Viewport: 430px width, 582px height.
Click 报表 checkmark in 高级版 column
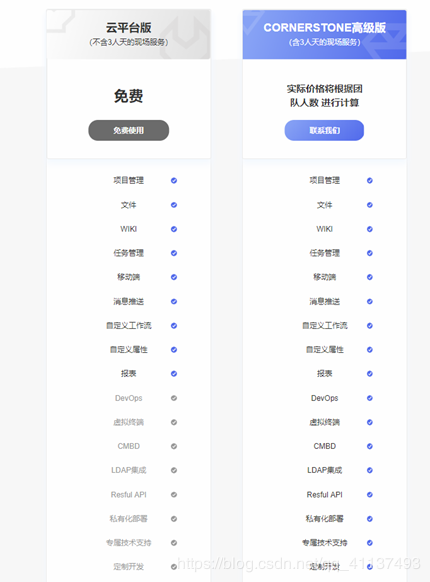369,374
